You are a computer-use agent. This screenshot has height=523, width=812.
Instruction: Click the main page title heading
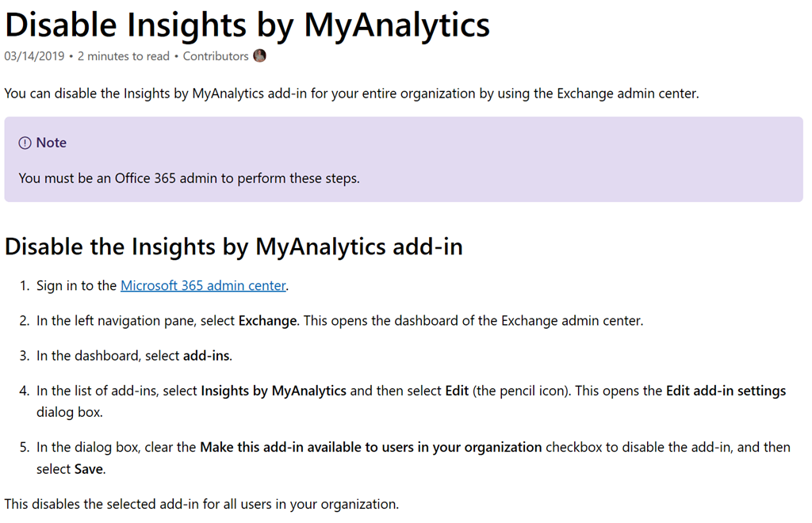pyautogui.click(x=247, y=25)
